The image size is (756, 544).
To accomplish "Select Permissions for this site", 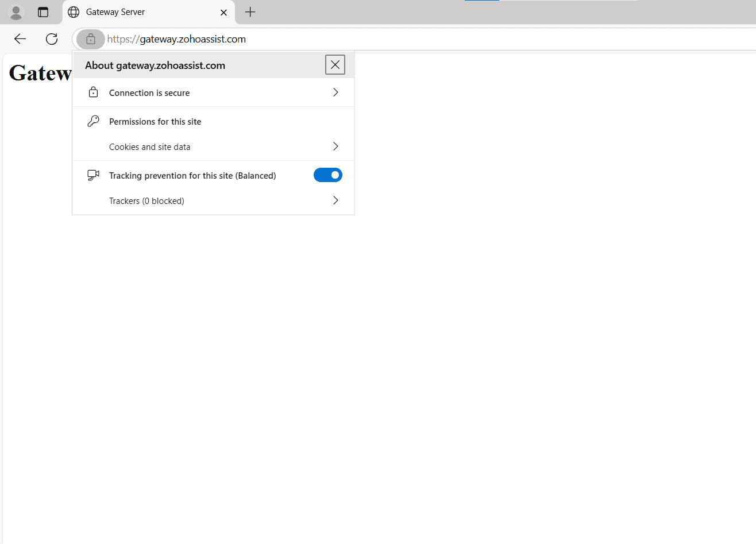I will coord(155,121).
